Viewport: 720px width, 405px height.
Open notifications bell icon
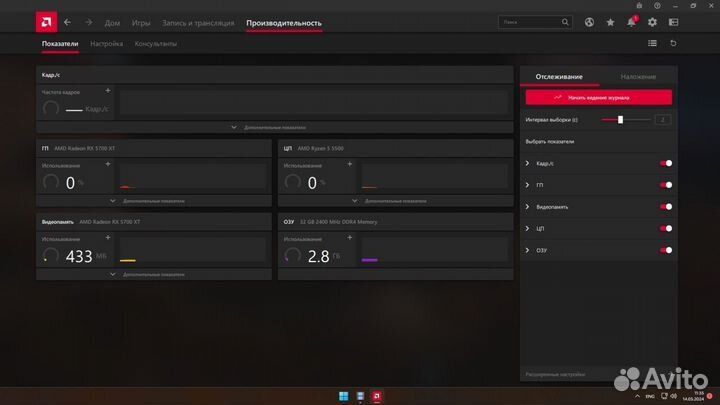632,22
